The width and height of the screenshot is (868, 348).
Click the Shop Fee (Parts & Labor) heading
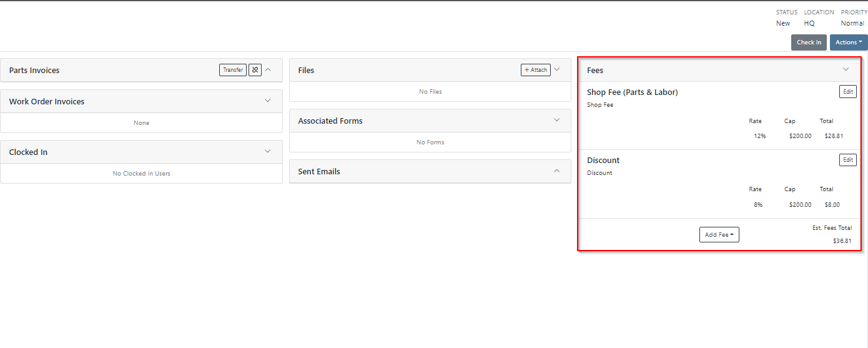[633, 92]
